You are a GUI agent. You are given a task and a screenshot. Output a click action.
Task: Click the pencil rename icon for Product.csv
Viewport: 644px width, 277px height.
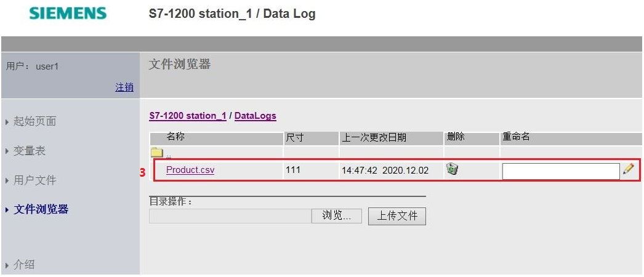point(629,169)
